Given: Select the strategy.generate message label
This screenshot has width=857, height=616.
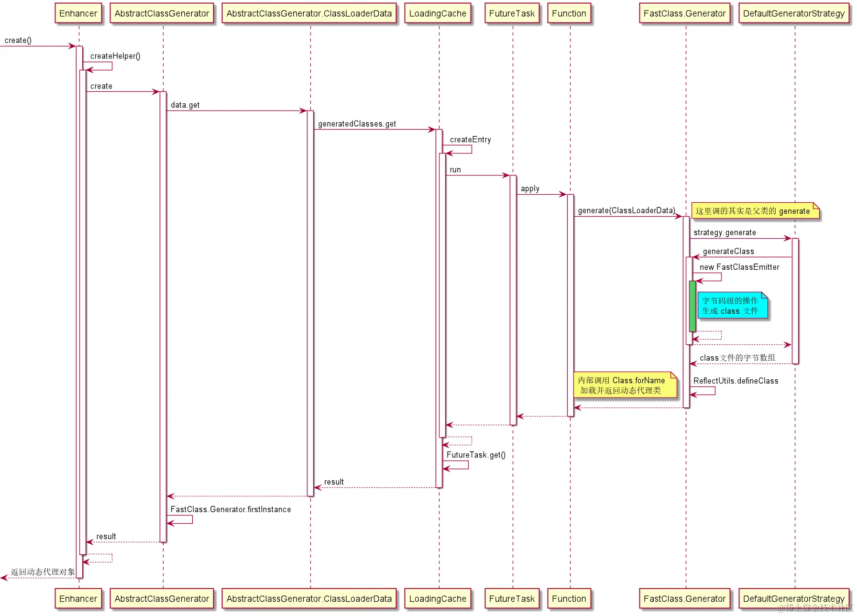Looking at the screenshot, I should coord(724,233).
